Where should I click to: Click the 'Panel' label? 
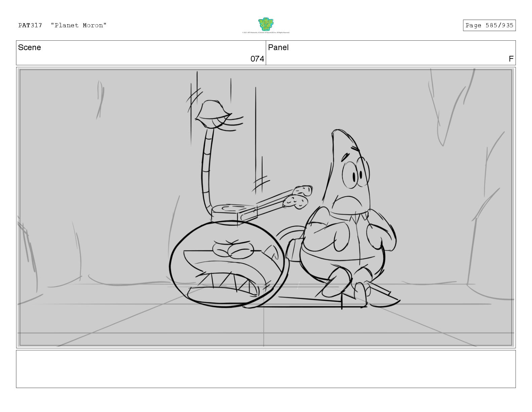pos(278,47)
